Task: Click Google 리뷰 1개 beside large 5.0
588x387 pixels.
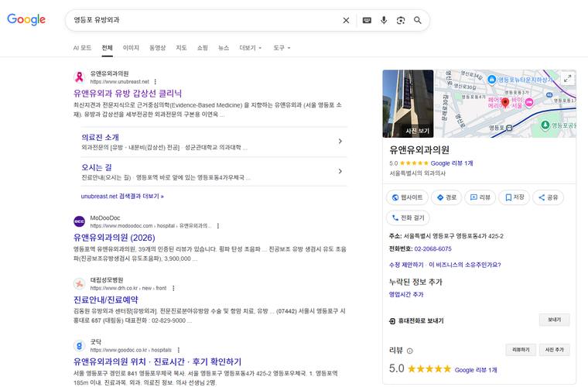Action: (x=476, y=370)
